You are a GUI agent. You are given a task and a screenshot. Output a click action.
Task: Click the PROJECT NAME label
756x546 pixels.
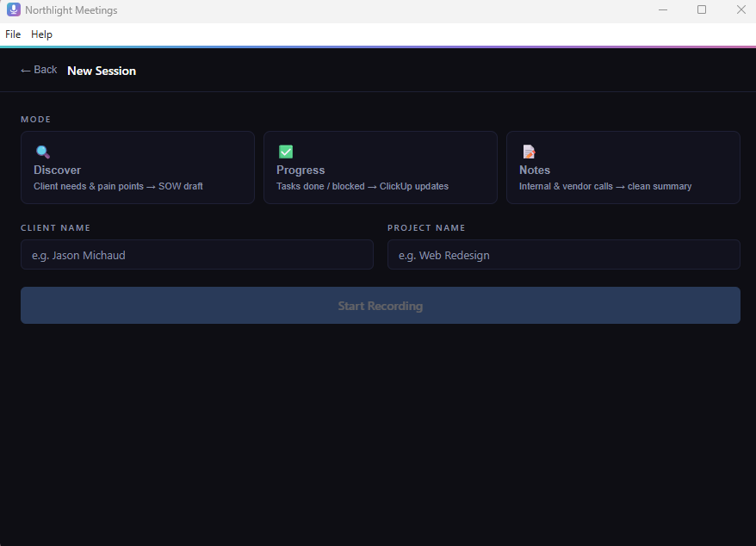pos(426,227)
